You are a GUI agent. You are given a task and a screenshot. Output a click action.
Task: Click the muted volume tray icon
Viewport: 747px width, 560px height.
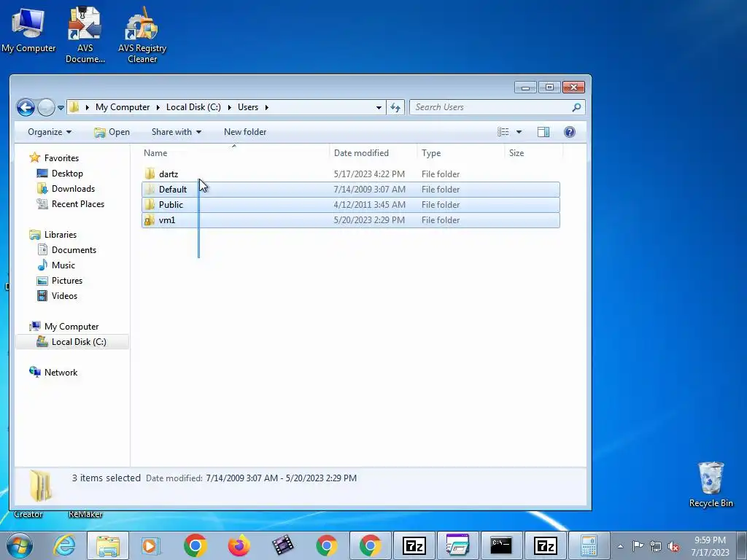coord(673,546)
